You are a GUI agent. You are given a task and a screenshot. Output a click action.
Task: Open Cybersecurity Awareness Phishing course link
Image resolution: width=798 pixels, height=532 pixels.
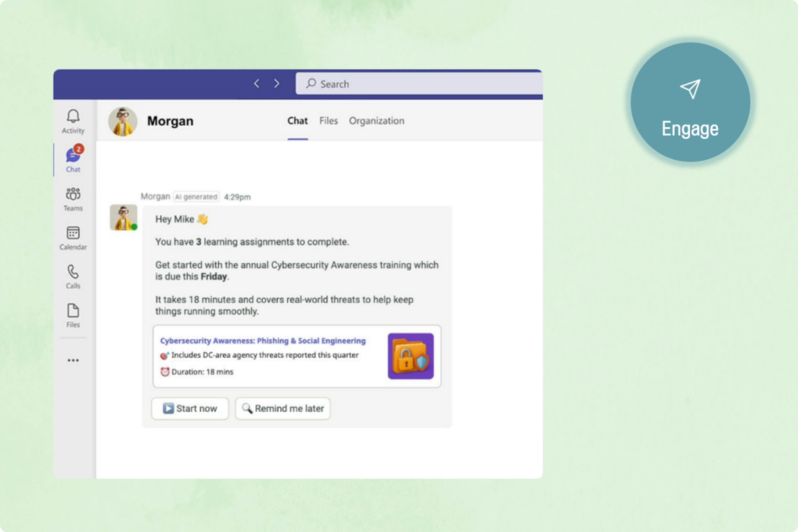[263, 341]
